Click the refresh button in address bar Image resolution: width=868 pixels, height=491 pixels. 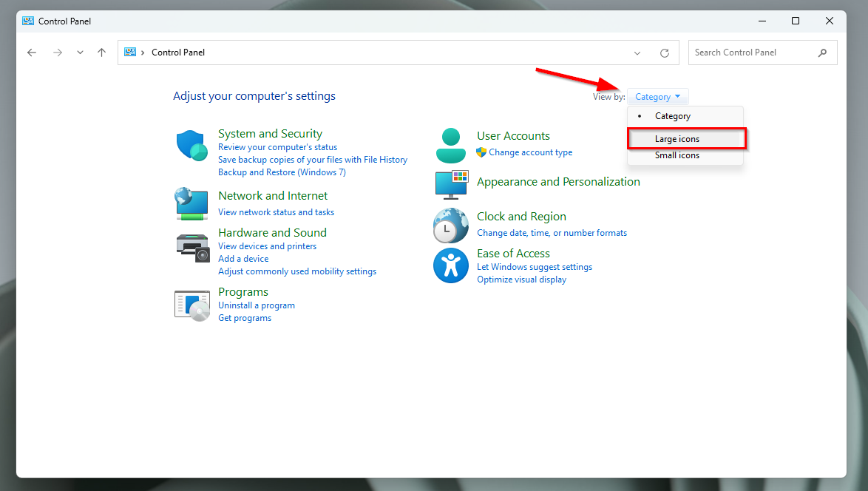pyautogui.click(x=665, y=53)
